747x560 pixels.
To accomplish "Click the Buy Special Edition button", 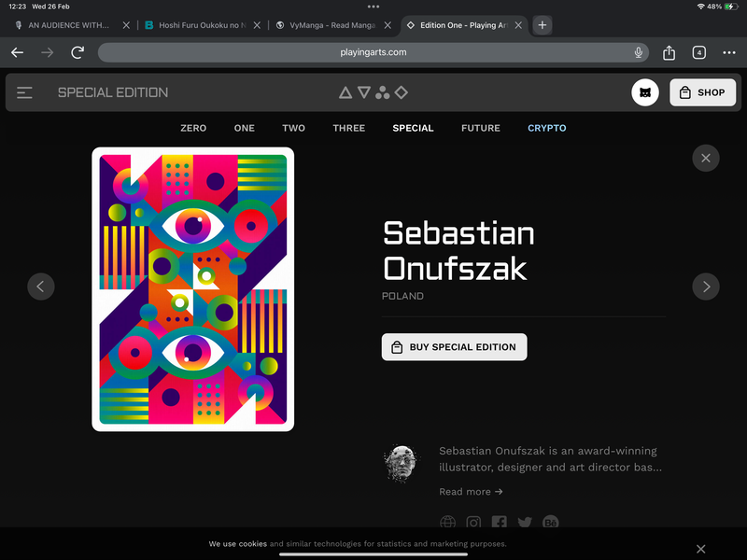I will (x=454, y=346).
